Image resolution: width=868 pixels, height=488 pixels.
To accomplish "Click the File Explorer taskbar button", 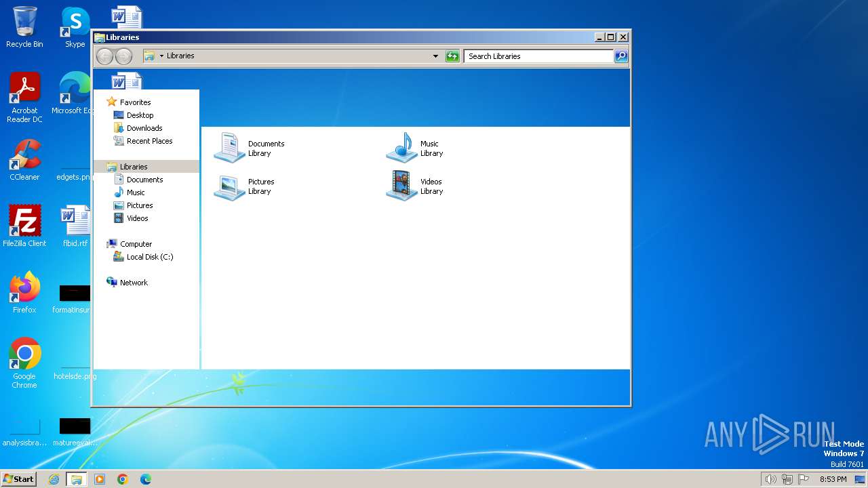I will tap(77, 479).
